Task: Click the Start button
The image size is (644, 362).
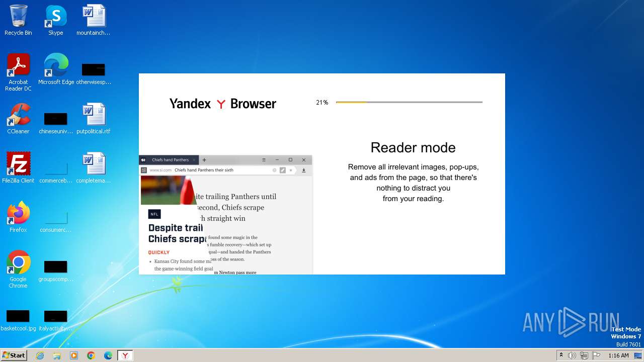Action: click(14, 355)
